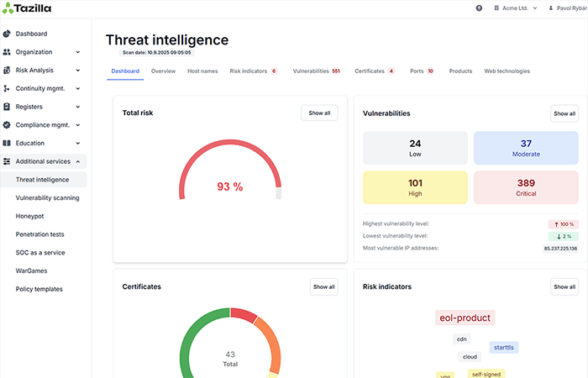Image resolution: width=588 pixels, height=378 pixels.
Task: Click Show all in Total risk card
Action: tap(319, 113)
